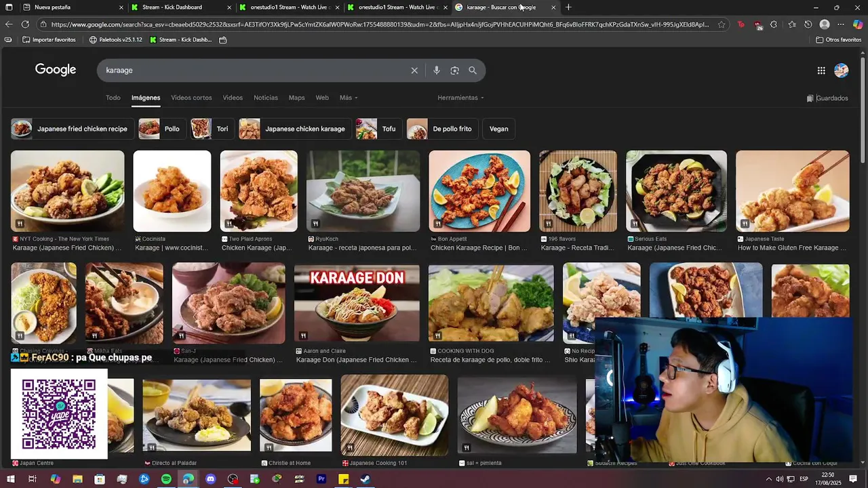Image resolution: width=868 pixels, height=488 pixels.
Task: Open a new browser tab
Action: pos(568,7)
